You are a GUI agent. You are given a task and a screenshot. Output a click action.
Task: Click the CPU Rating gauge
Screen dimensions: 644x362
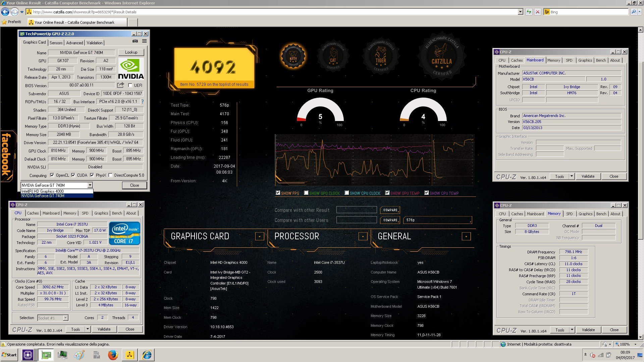(x=423, y=110)
